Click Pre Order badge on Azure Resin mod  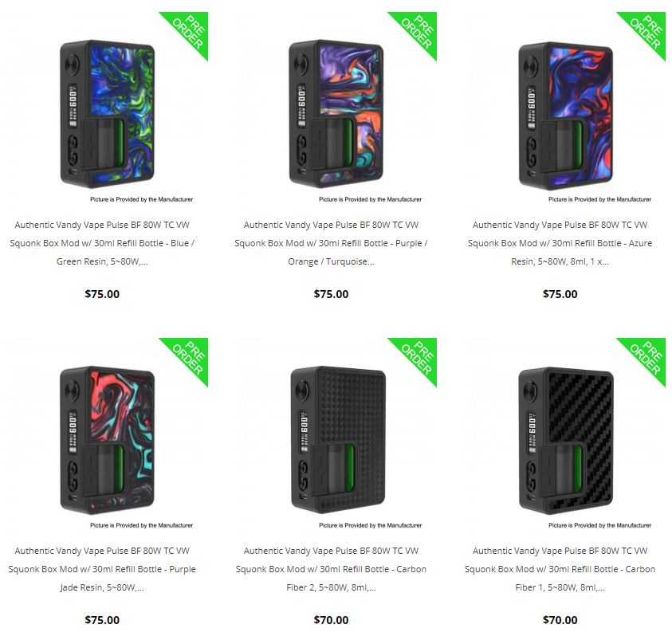[x=647, y=31]
